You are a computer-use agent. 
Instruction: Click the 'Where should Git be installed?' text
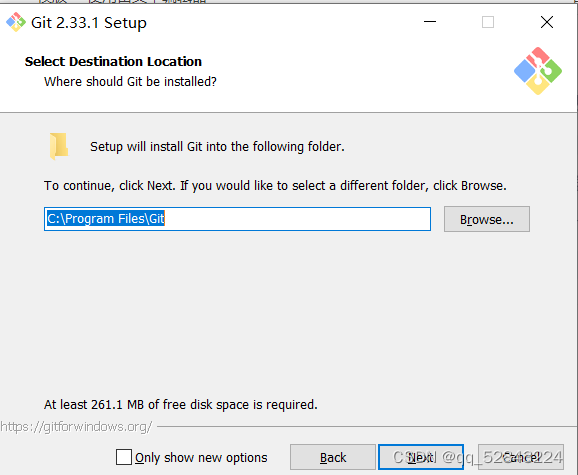[x=130, y=81]
